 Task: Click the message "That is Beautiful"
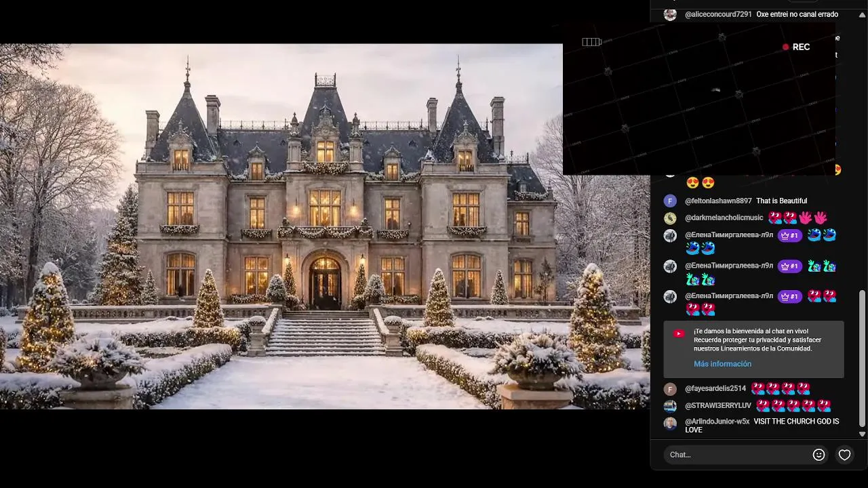click(x=781, y=201)
